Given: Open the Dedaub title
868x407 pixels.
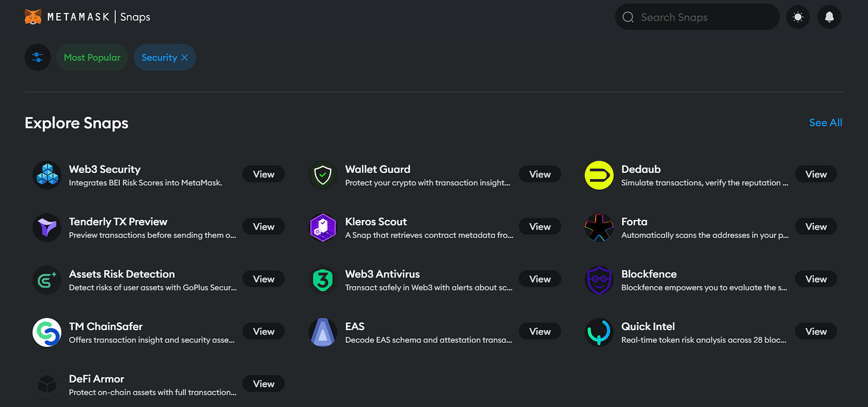Looking at the screenshot, I should click(641, 169).
